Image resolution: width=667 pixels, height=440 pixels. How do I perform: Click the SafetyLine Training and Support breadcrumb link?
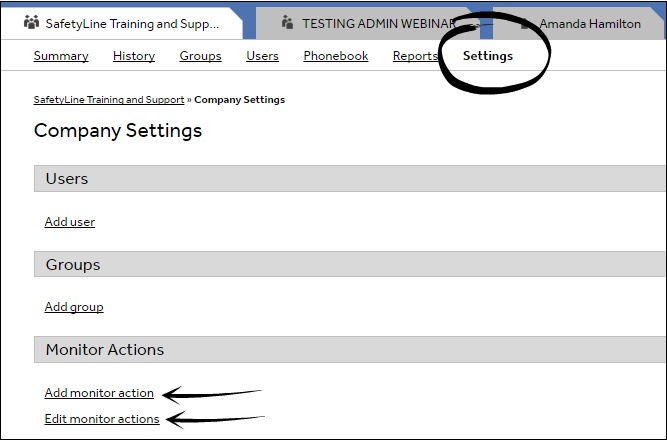(x=109, y=100)
